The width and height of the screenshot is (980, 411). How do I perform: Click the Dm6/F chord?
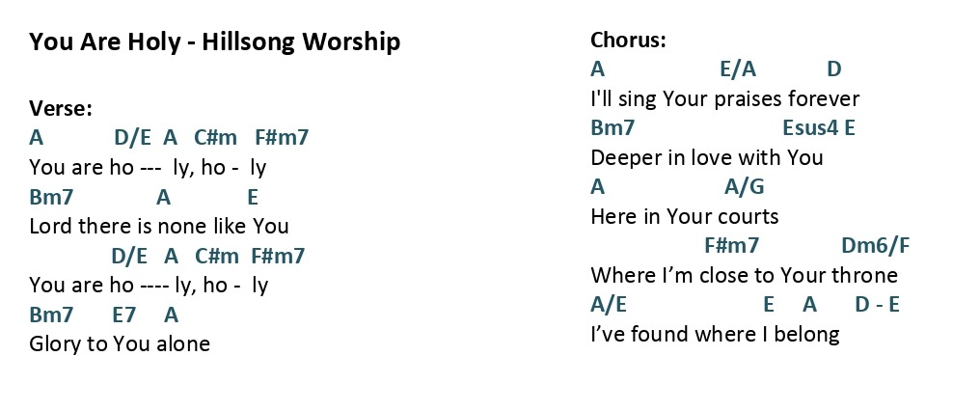tap(875, 246)
